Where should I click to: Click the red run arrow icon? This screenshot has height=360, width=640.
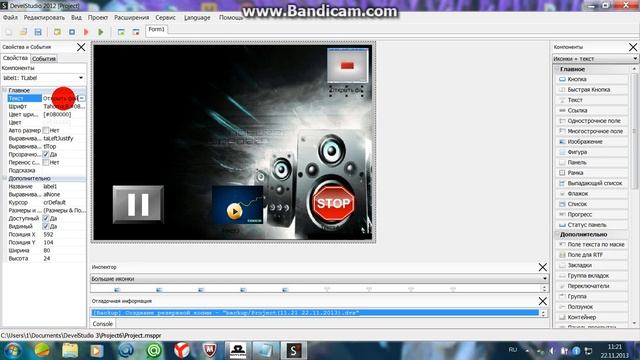click(86, 32)
